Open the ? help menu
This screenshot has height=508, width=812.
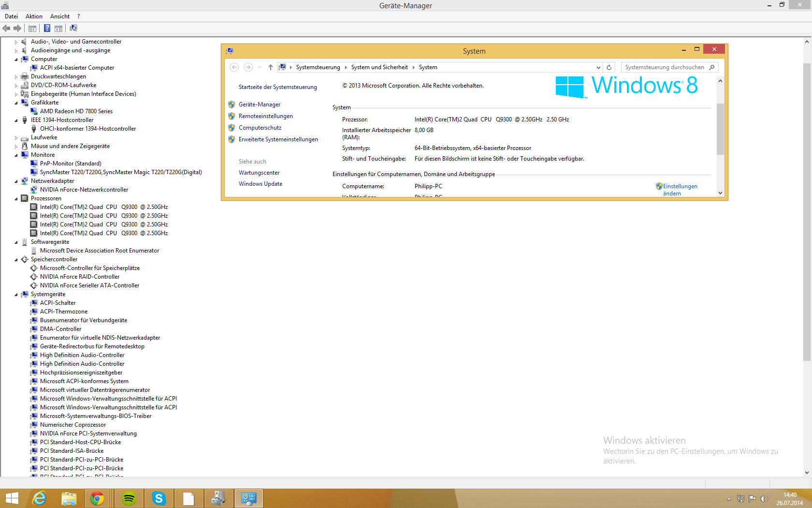[x=79, y=16]
